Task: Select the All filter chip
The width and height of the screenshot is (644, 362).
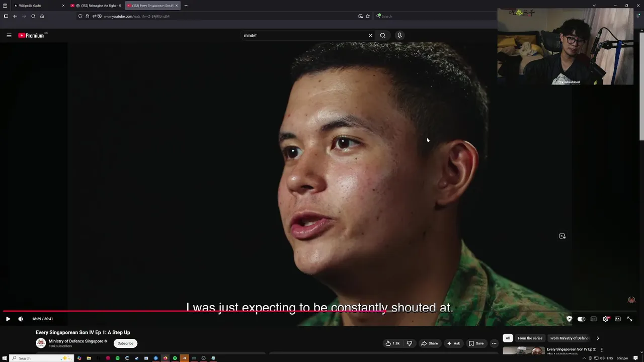Action: (508, 338)
